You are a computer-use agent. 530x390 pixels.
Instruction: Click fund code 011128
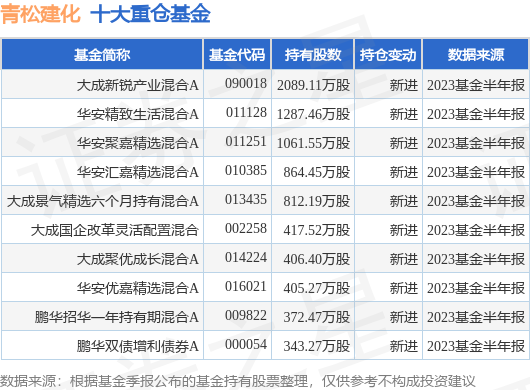(246, 112)
